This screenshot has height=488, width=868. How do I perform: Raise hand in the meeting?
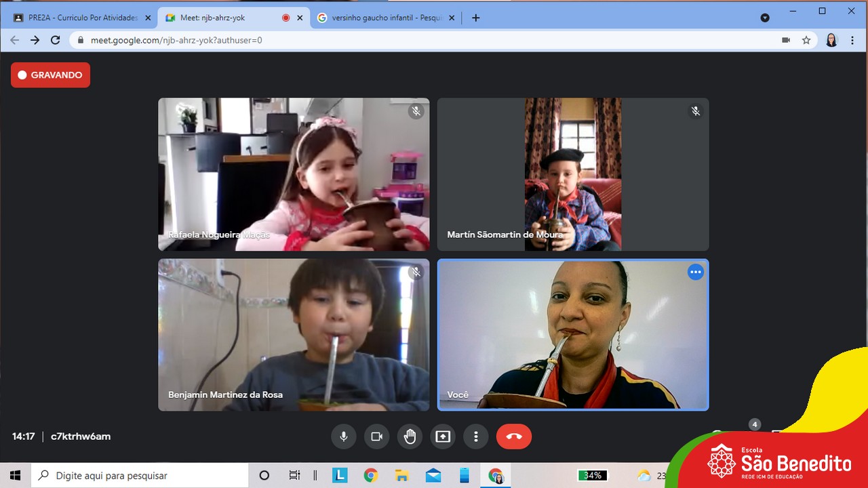coord(410,436)
